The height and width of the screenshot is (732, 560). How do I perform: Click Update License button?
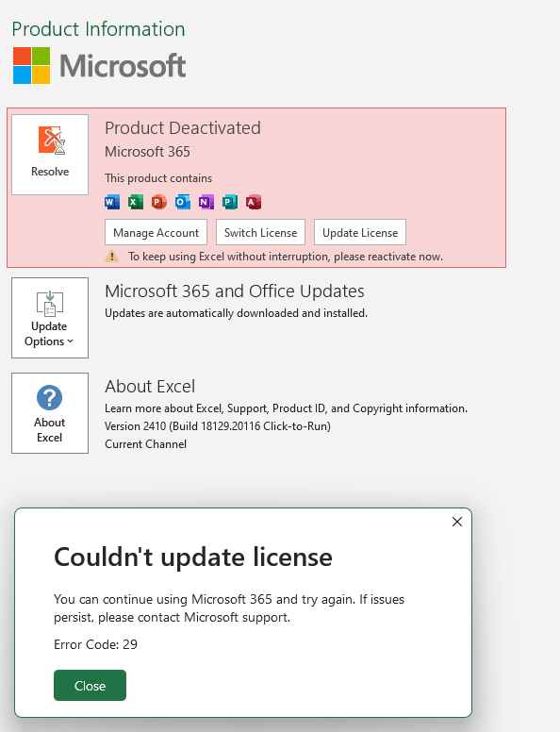[360, 232]
